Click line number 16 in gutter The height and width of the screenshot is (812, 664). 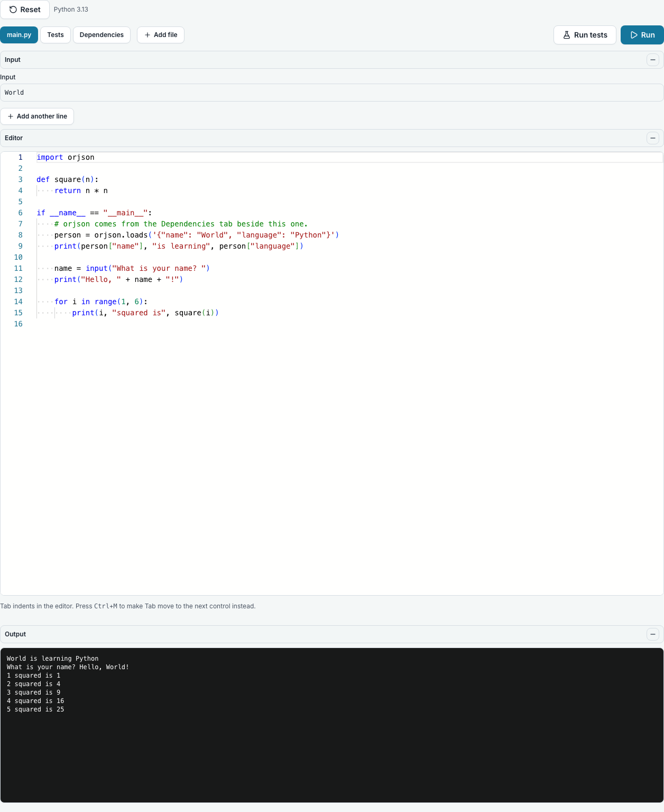[19, 324]
